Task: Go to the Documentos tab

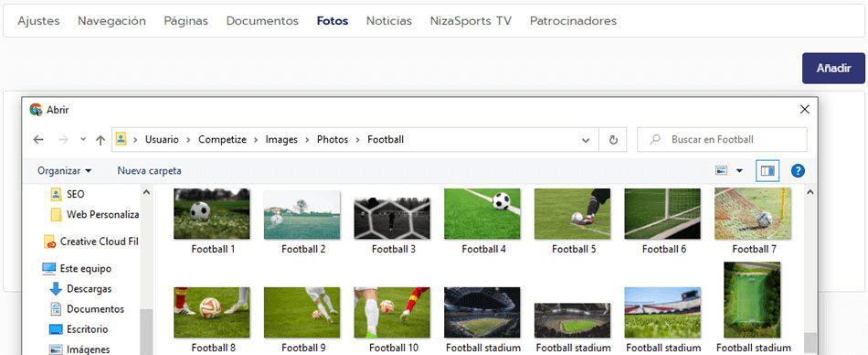Action: click(262, 21)
